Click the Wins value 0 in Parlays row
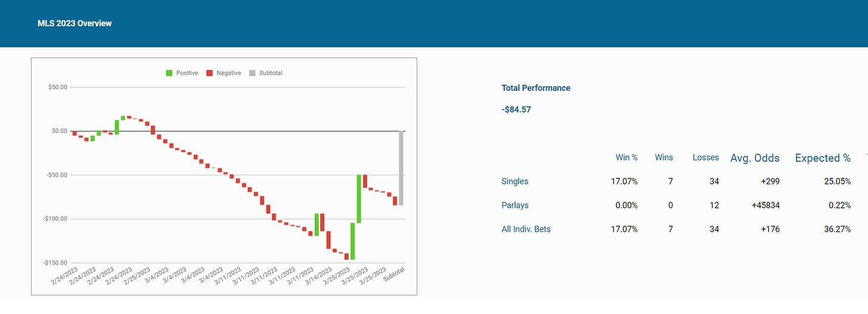The width and height of the screenshot is (868, 314). pos(670,205)
